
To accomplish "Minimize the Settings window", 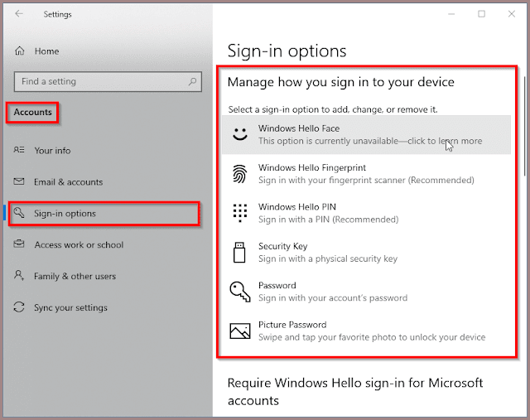I will point(451,14).
